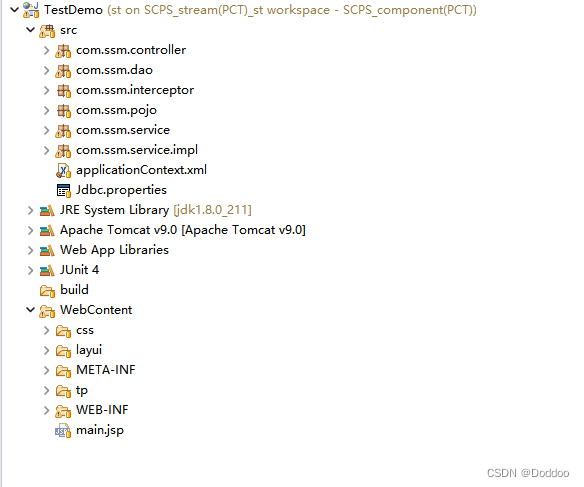Click the build folder icon
This screenshot has width=584, height=487.
(x=47, y=291)
